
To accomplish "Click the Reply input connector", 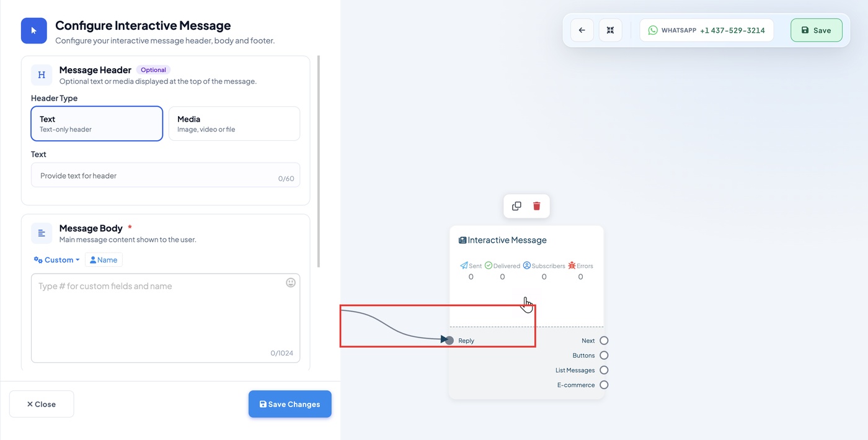I will point(449,340).
